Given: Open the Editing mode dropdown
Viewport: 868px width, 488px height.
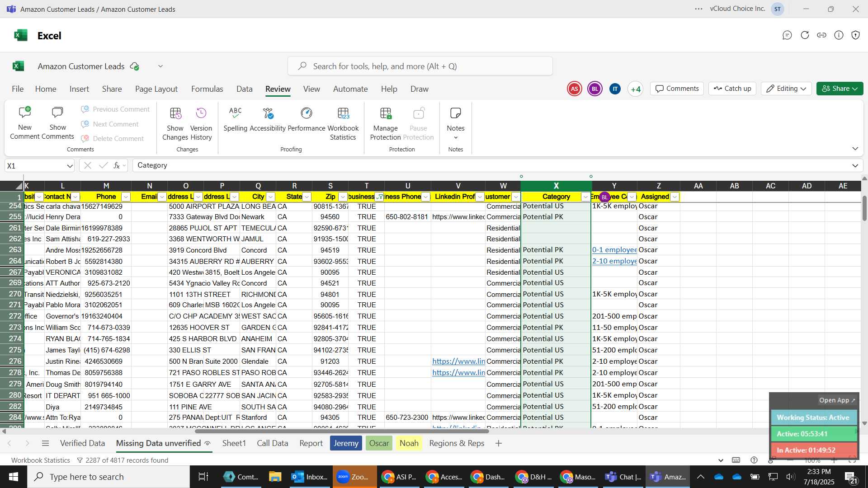Looking at the screenshot, I should (786, 89).
